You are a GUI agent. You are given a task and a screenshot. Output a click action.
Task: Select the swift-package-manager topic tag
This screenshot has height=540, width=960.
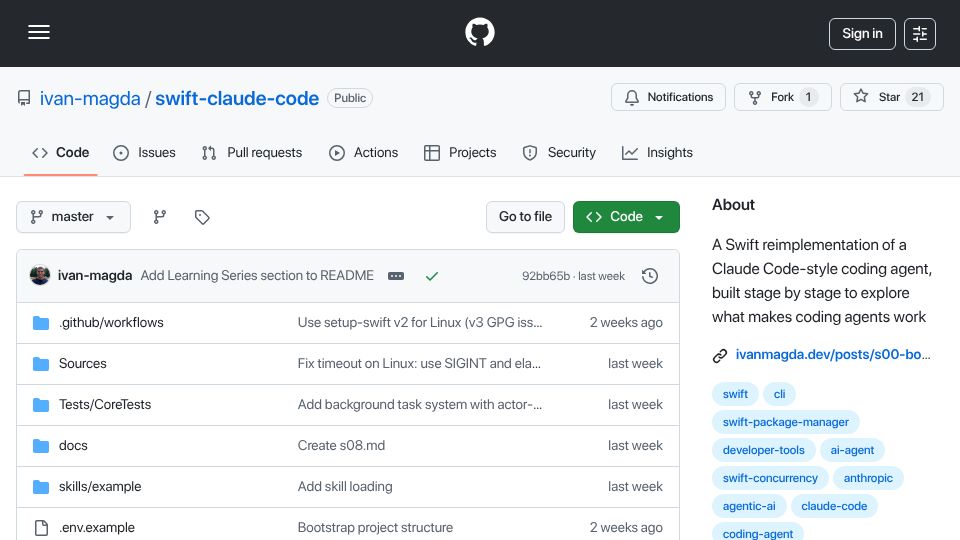(786, 422)
